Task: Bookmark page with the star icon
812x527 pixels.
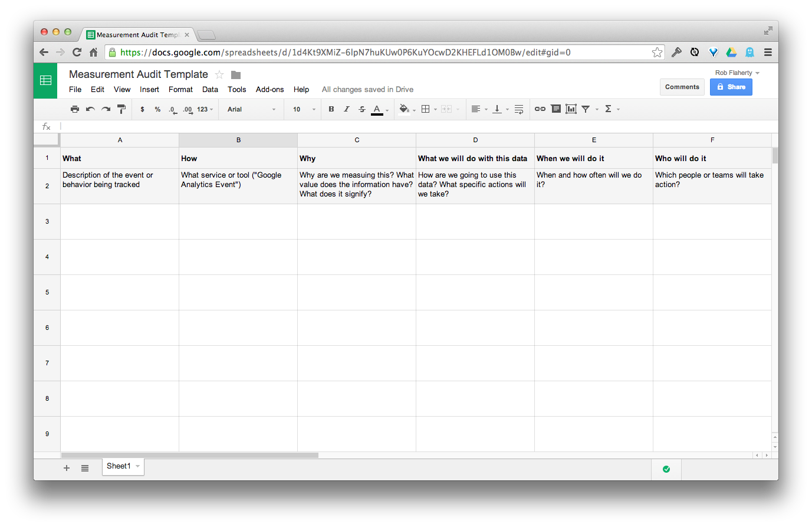Action: [657, 53]
